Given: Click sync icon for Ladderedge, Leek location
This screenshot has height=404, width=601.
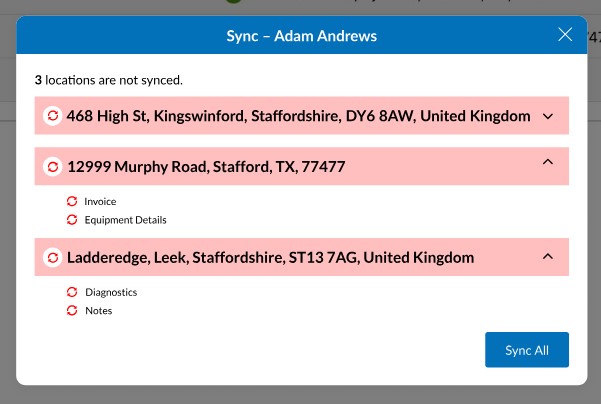Looking at the screenshot, I should point(53,258).
